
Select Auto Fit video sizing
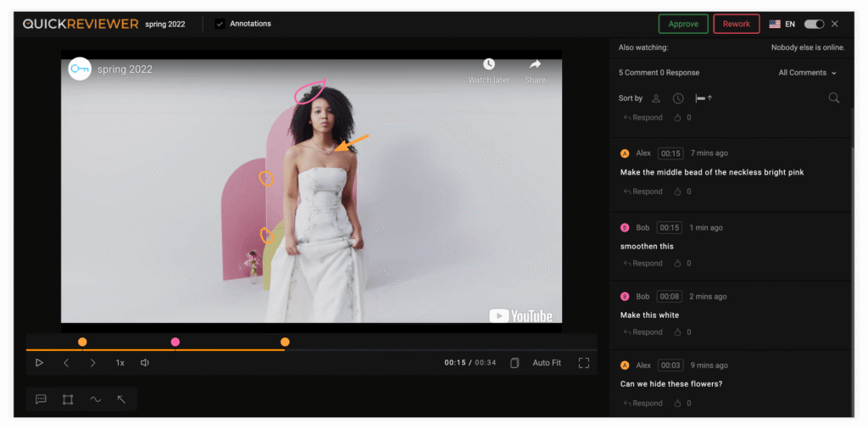point(547,363)
